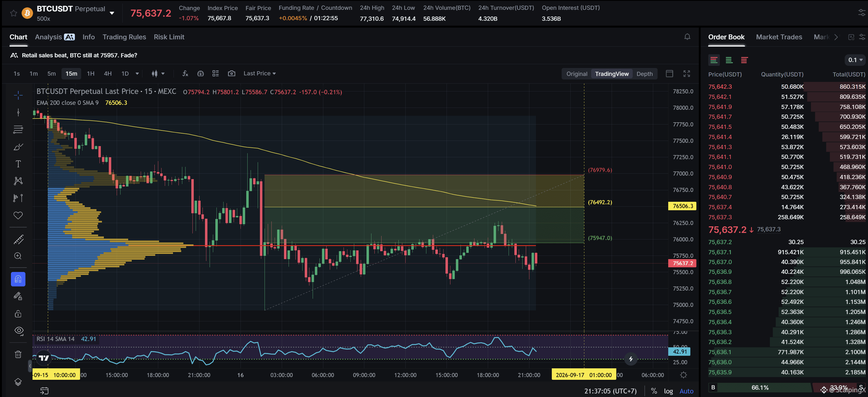Enter fullscreen chart mode
Viewport: 868px width, 397px height.
(686, 74)
